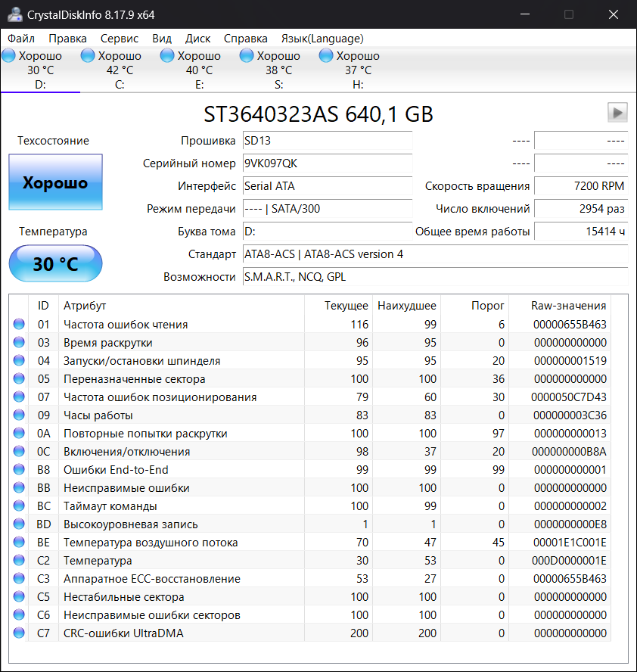
Task: Click status icon for attribute 09
Action: point(19,415)
